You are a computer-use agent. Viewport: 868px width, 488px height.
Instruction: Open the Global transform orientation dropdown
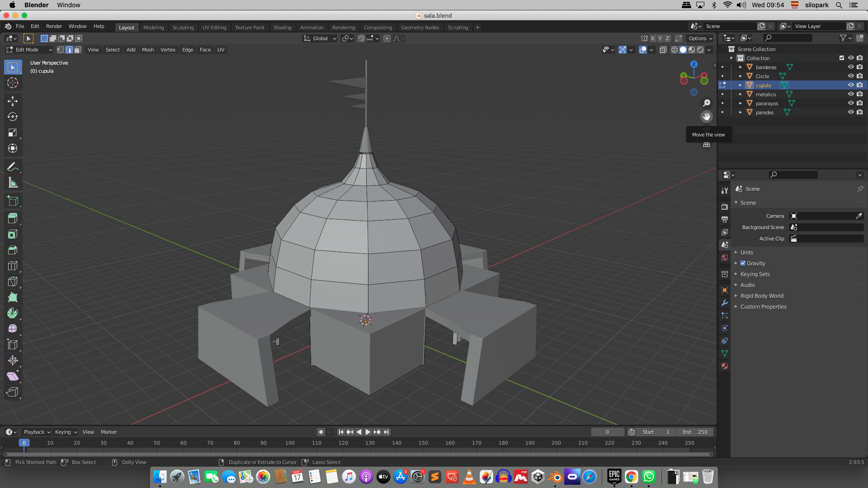click(320, 38)
